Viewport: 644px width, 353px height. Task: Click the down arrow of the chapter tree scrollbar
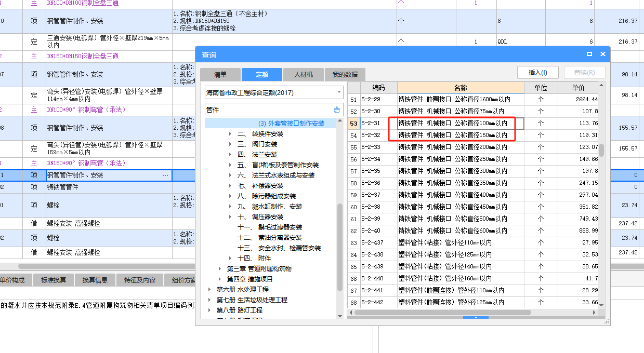coord(340,315)
